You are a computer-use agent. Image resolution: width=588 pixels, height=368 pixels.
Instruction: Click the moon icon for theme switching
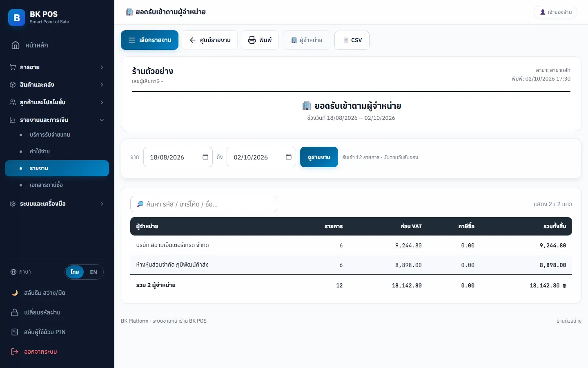[x=15, y=293]
